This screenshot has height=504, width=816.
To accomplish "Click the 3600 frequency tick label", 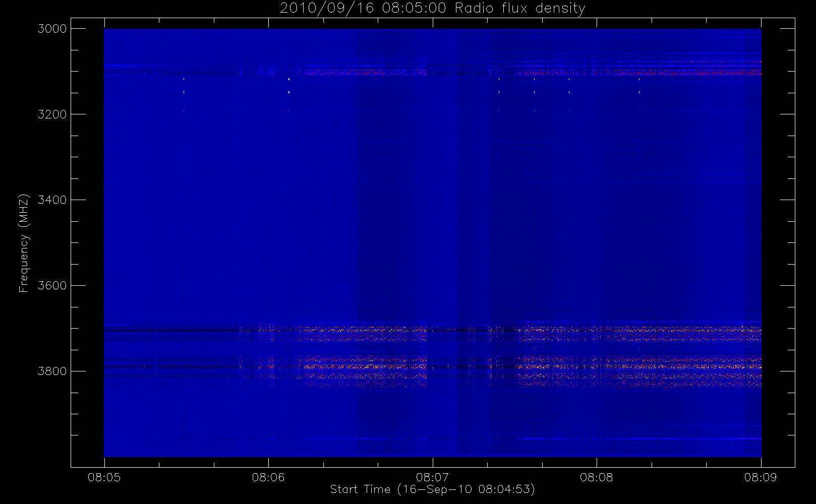I will [52, 286].
